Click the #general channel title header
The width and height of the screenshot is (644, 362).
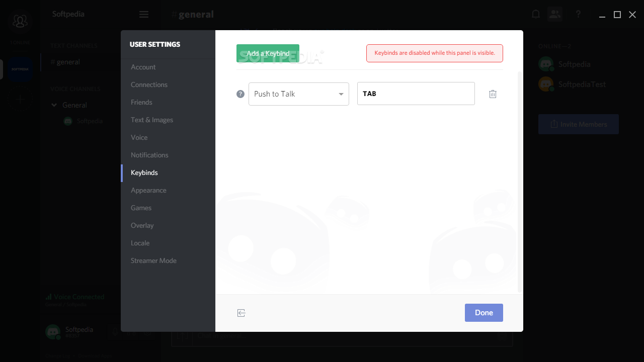click(192, 15)
